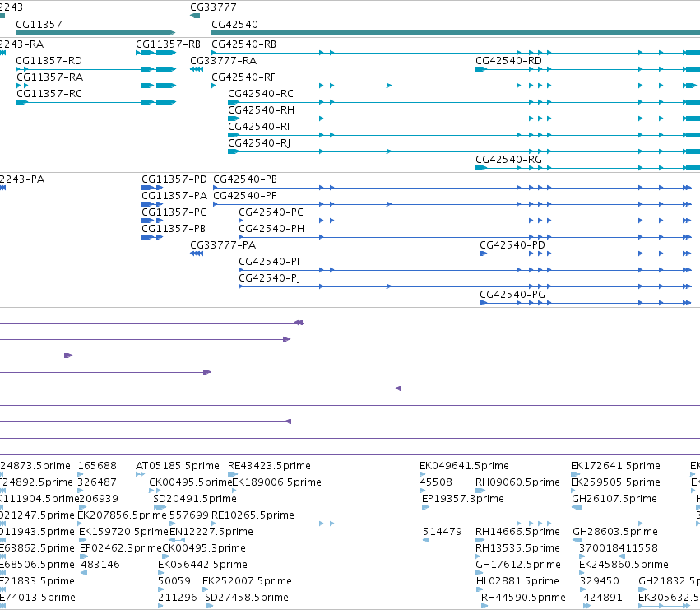Screen dimensions: 700x610
Task: Click protein CG42540-PG
Action: coord(512,295)
